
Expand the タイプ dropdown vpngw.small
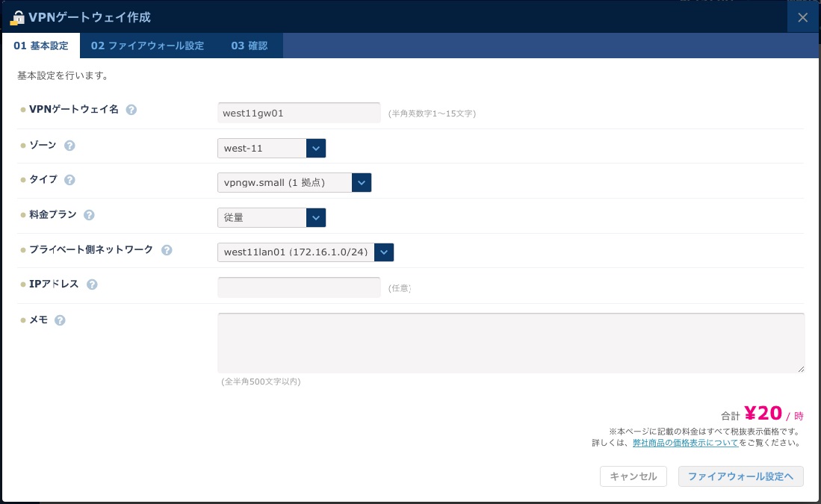(294, 183)
